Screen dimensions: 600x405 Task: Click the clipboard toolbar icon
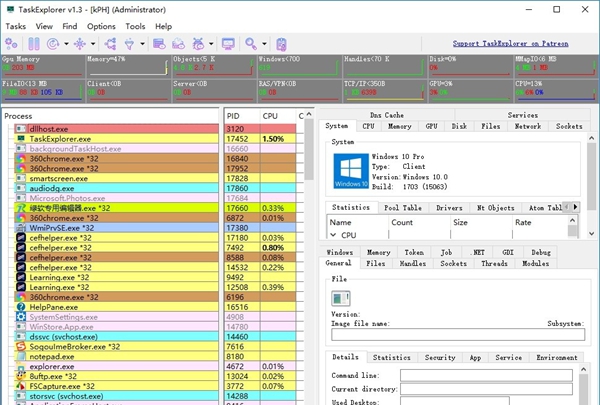point(281,44)
